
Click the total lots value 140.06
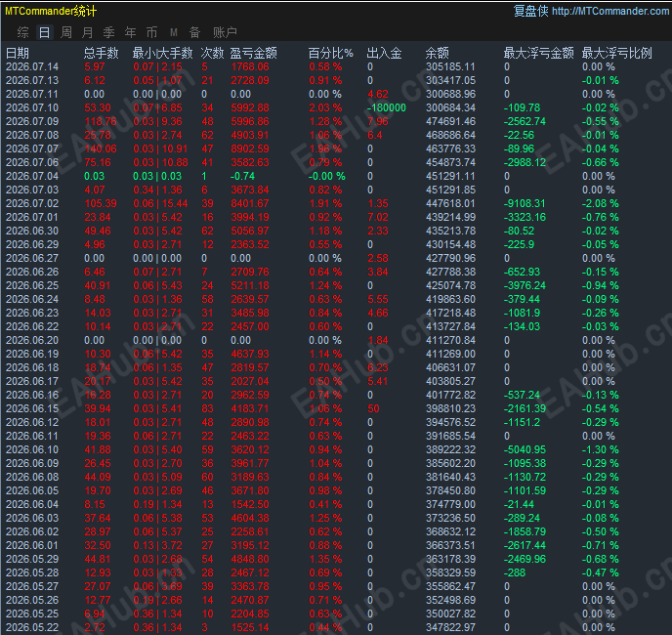[x=101, y=148]
